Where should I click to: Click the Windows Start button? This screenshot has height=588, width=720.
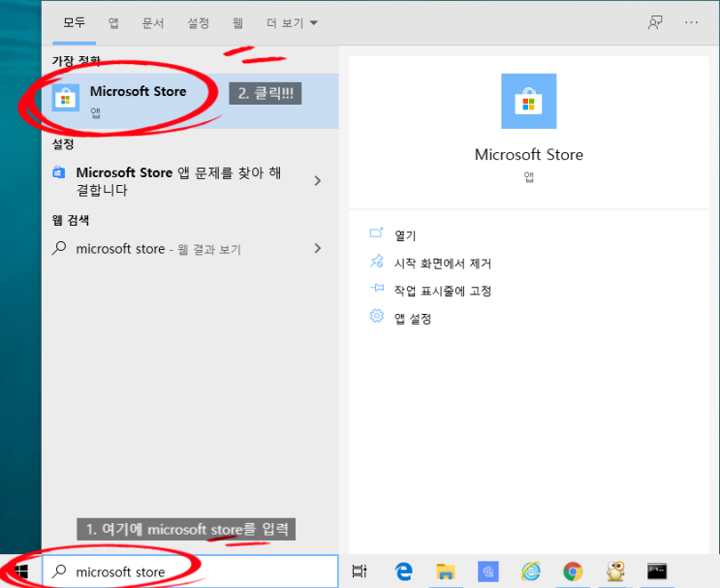point(20,572)
